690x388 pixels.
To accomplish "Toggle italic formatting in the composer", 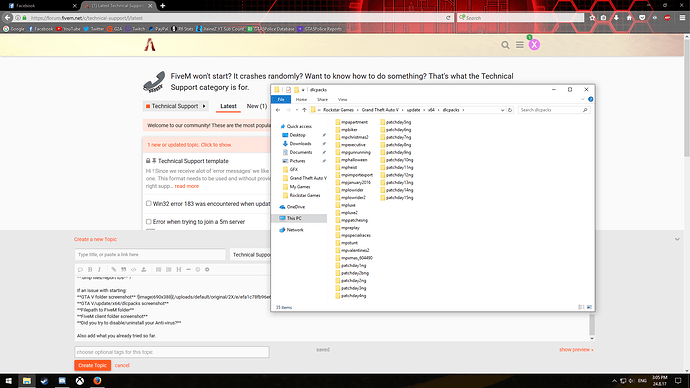I will tap(99, 269).
